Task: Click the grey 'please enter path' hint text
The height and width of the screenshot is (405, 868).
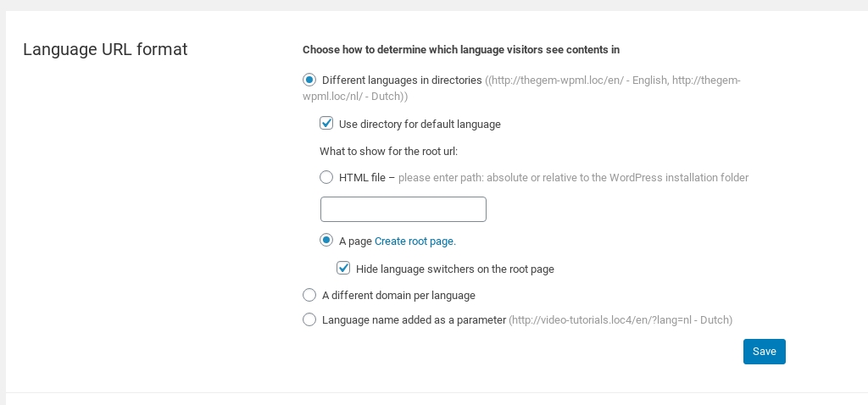Action: coord(573,178)
